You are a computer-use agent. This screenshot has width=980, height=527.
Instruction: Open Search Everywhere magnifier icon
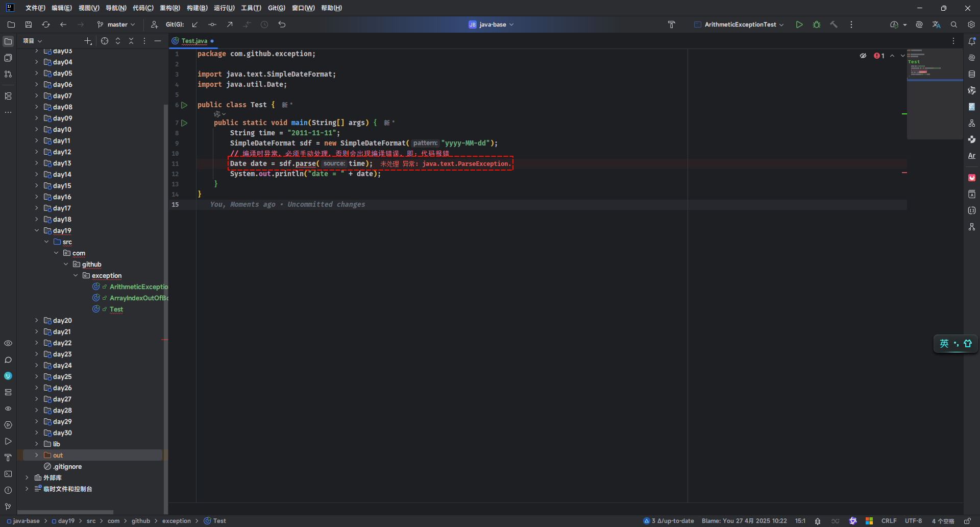953,25
